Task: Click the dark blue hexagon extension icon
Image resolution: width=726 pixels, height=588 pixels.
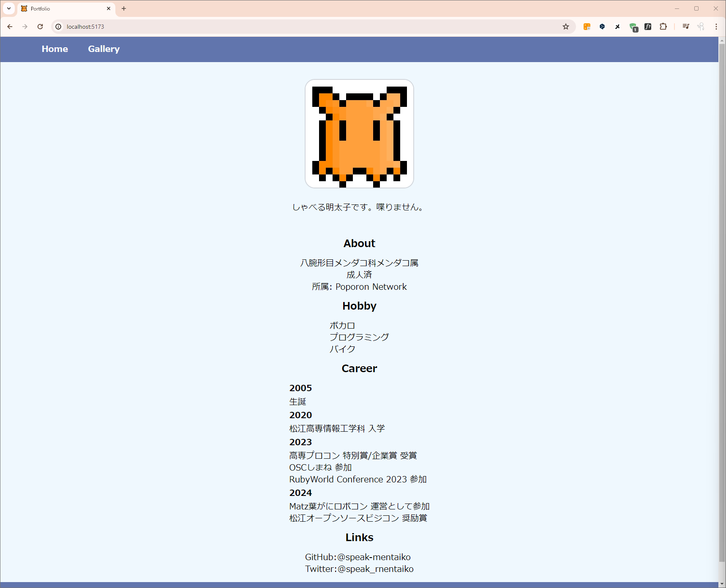Action: (x=602, y=27)
